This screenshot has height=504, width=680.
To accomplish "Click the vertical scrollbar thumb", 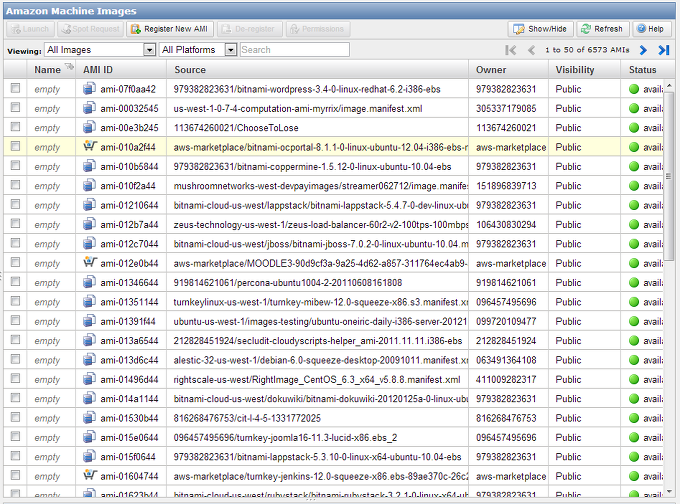I will coord(669,177).
